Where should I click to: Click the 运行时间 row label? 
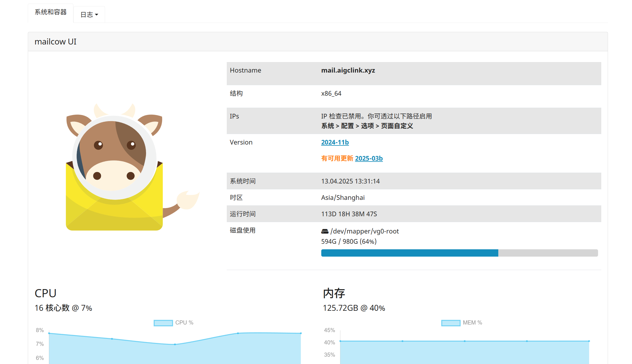pyautogui.click(x=243, y=214)
